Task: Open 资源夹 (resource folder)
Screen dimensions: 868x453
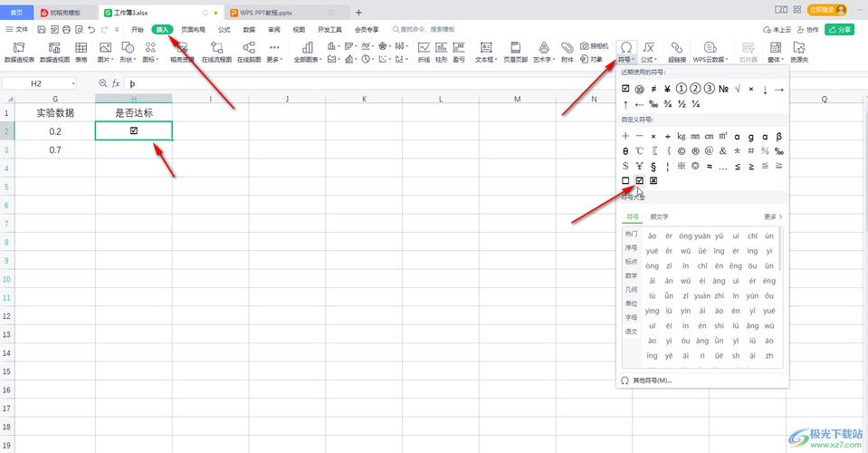Action: (x=799, y=52)
